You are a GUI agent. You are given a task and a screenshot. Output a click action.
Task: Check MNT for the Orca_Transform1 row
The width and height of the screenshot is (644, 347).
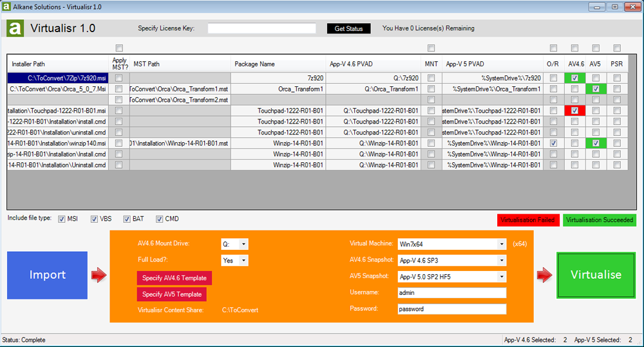click(431, 89)
